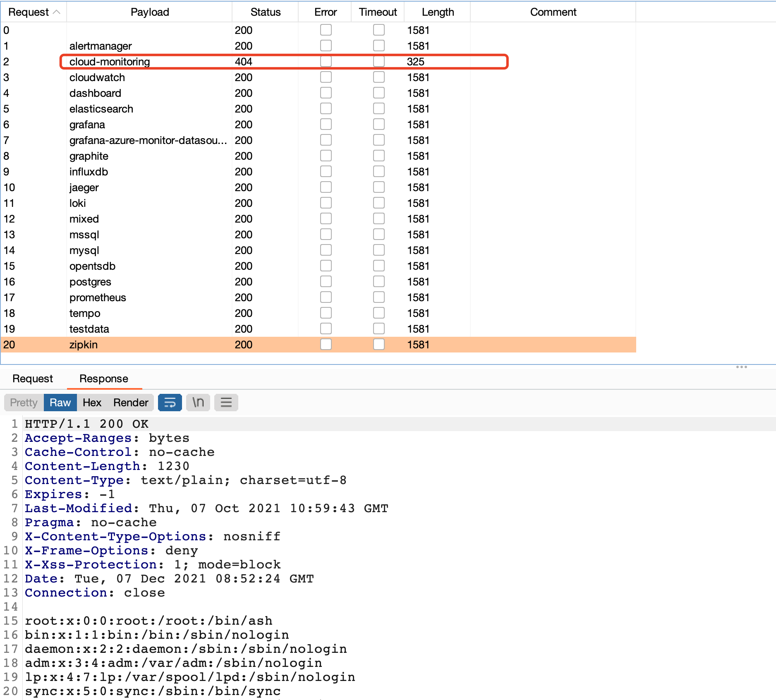Toggle Error checkbox for influxdb row
The image size is (776, 700).
click(x=326, y=171)
